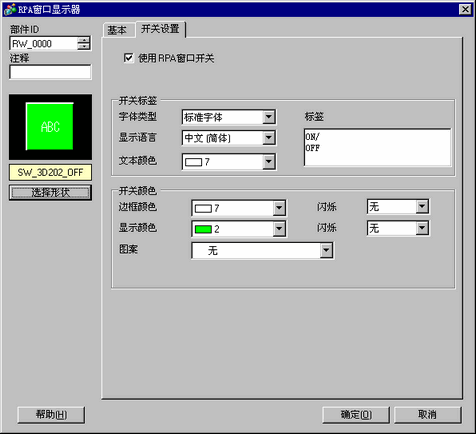Screen dimensions: 476x434
Task: Open the 闪烁 dropdown next to 边框颜色
Action: coord(398,207)
